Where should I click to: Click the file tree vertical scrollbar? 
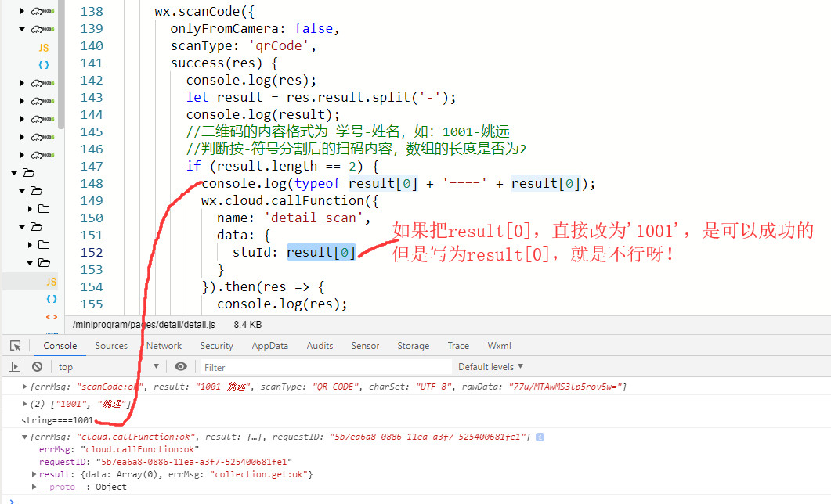pyautogui.click(x=61, y=63)
